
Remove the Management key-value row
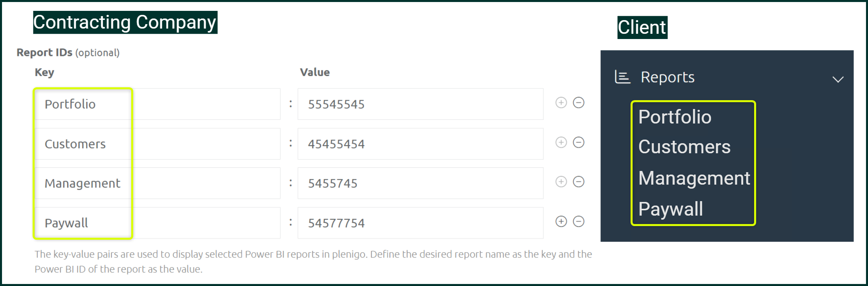[579, 182]
